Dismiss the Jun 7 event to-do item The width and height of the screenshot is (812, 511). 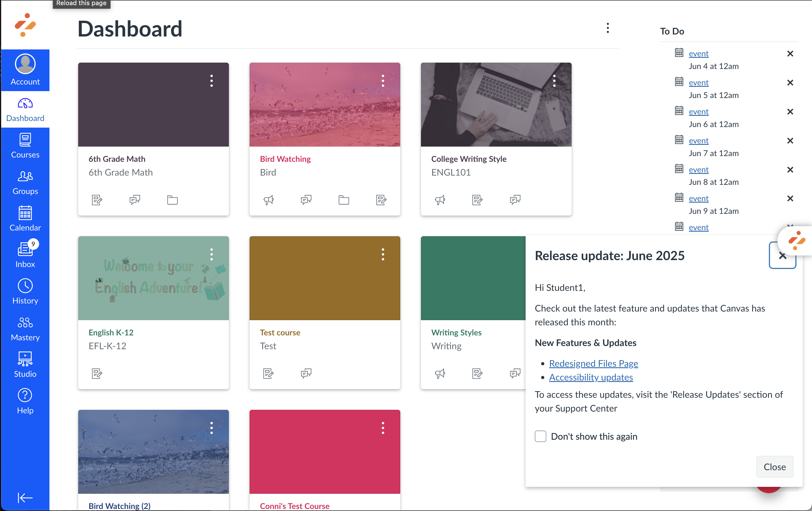click(x=790, y=141)
